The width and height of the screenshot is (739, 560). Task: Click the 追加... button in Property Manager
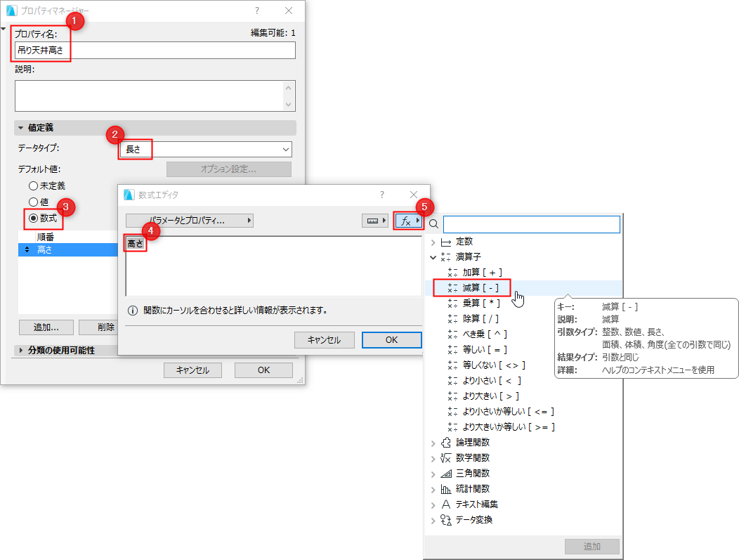coord(45,327)
